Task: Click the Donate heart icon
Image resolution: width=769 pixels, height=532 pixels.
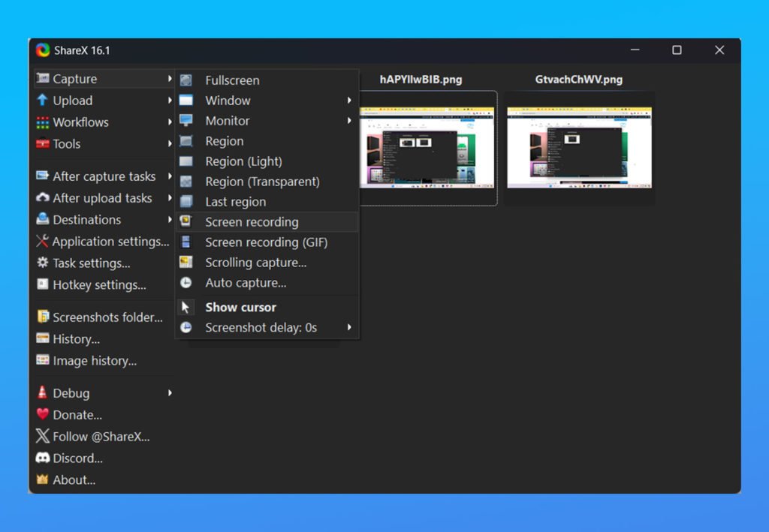Action: pyautogui.click(x=43, y=414)
